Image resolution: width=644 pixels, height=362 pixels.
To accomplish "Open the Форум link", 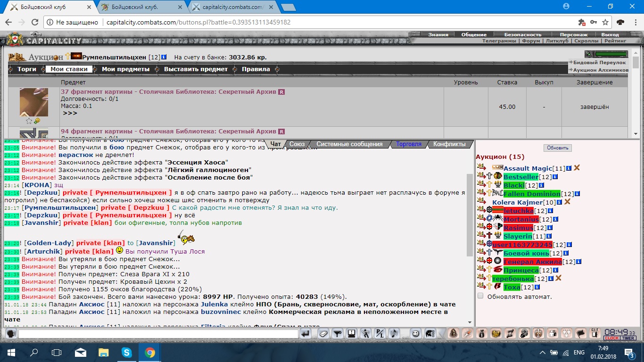I will click(x=531, y=41).
